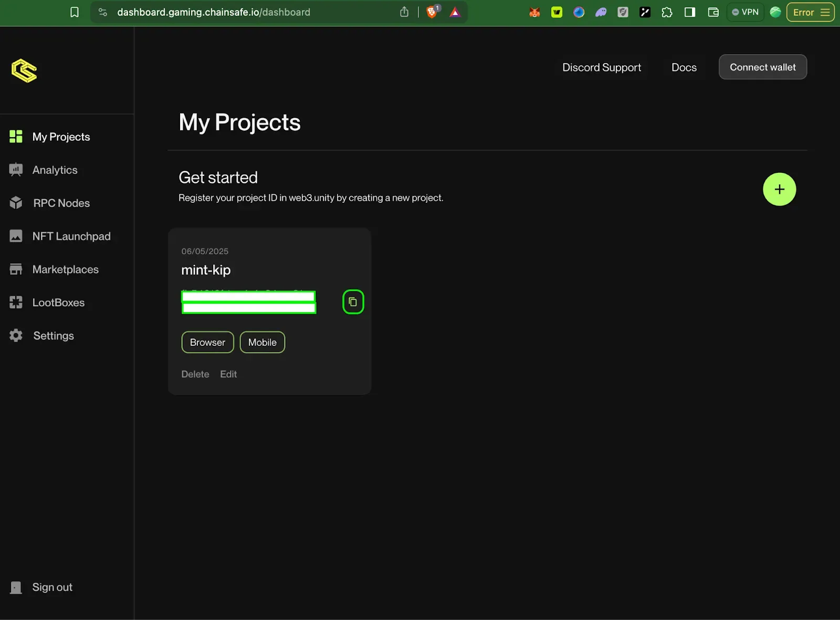Bookmark this page using bookmark icon
Image resolution: width=840 pixels, height=620 pixels.
pyautogui.click(x=75, y=12)
